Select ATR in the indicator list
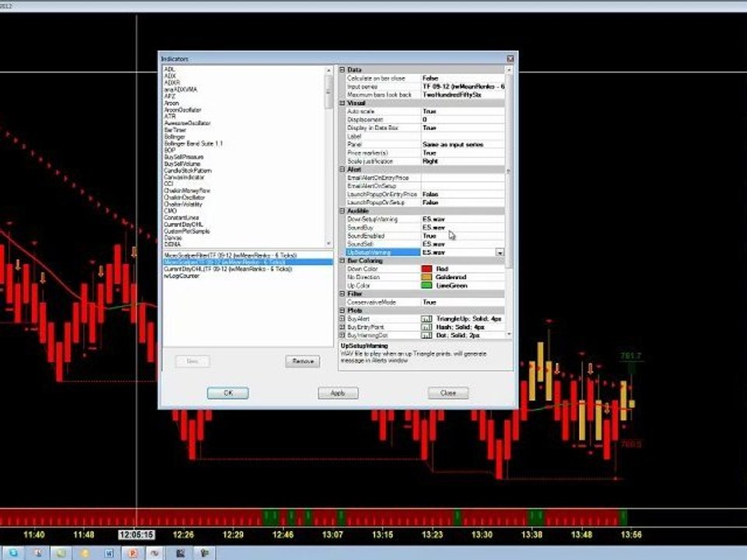 (170, 116)
